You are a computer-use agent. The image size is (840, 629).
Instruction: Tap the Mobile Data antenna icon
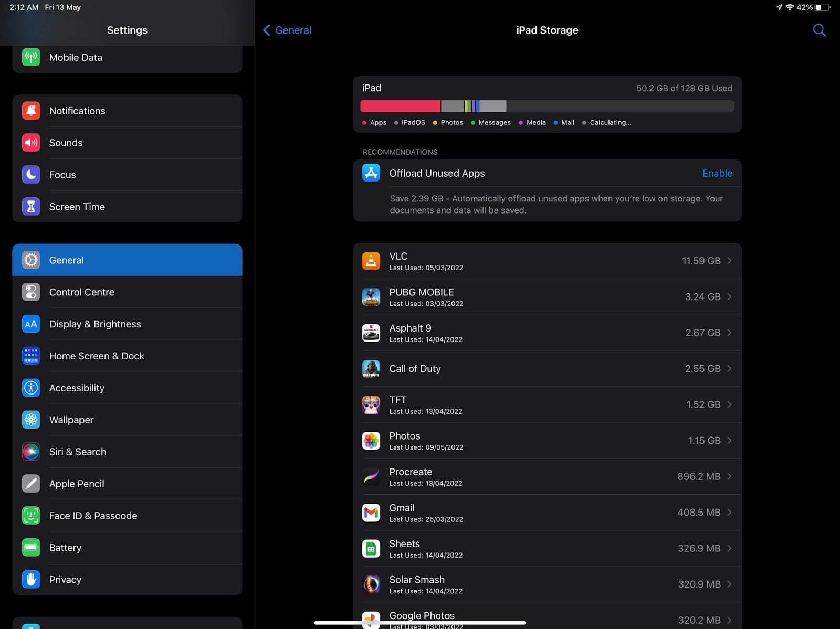[31, 57]
